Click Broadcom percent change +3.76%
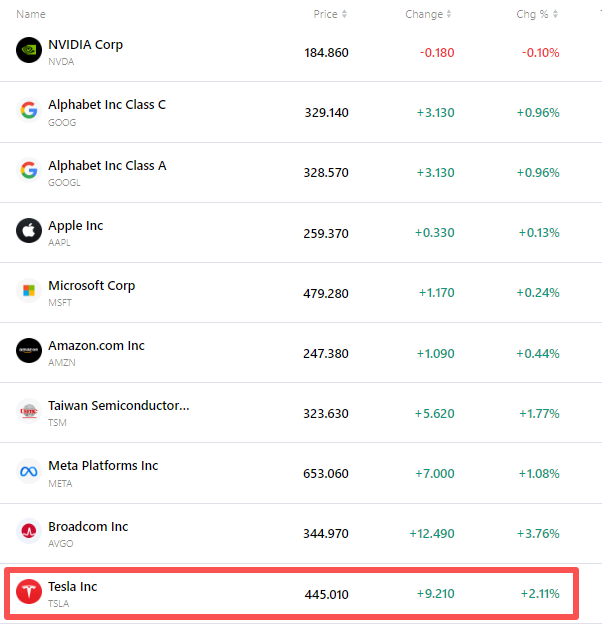Image resolution: width=602 pixels, height=628 pixels. pos(538,534)
